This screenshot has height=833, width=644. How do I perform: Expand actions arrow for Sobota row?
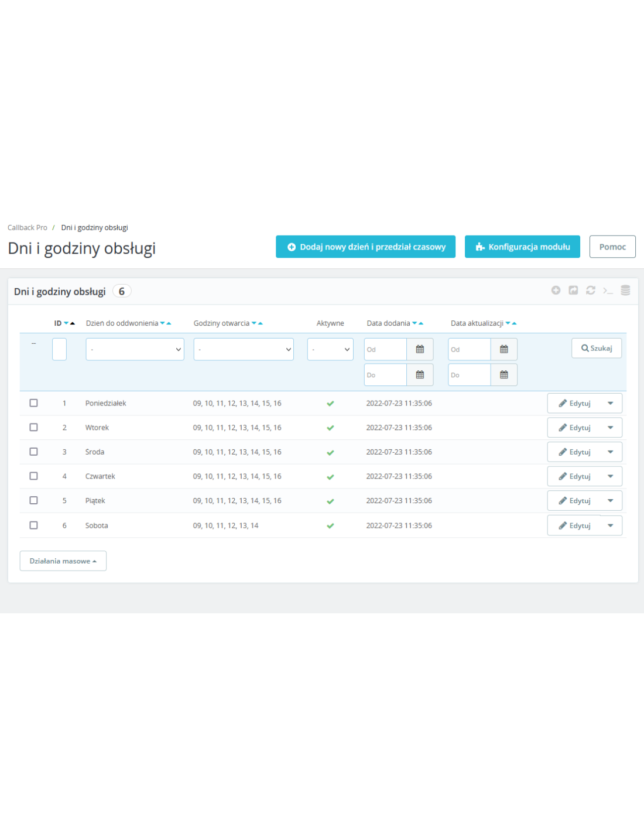pos(611,525)
